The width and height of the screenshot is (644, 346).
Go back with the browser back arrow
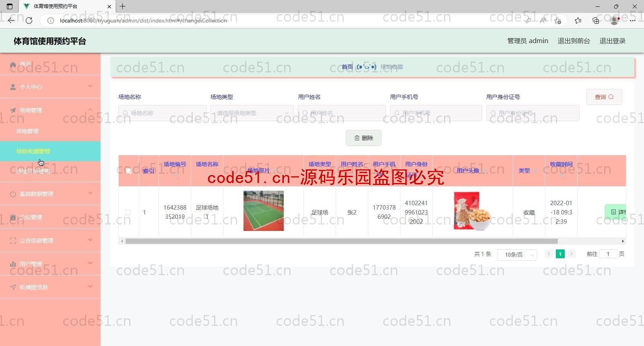11,21
